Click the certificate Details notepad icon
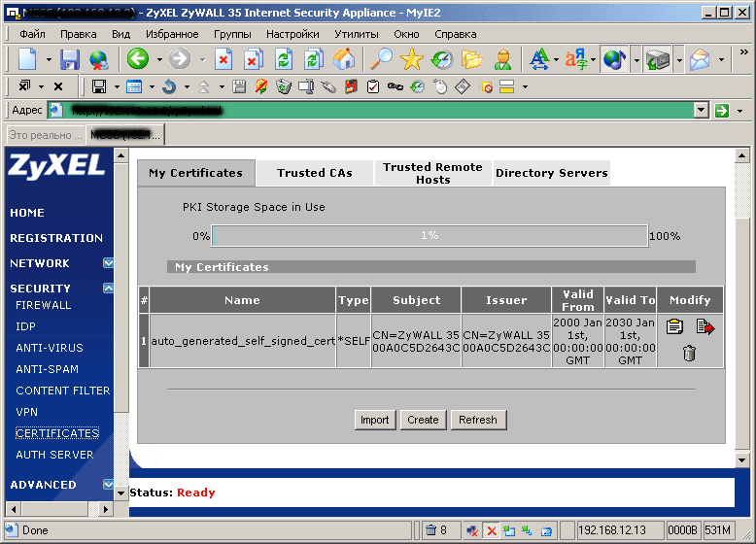The image size is (756, 544). [674, 327]
